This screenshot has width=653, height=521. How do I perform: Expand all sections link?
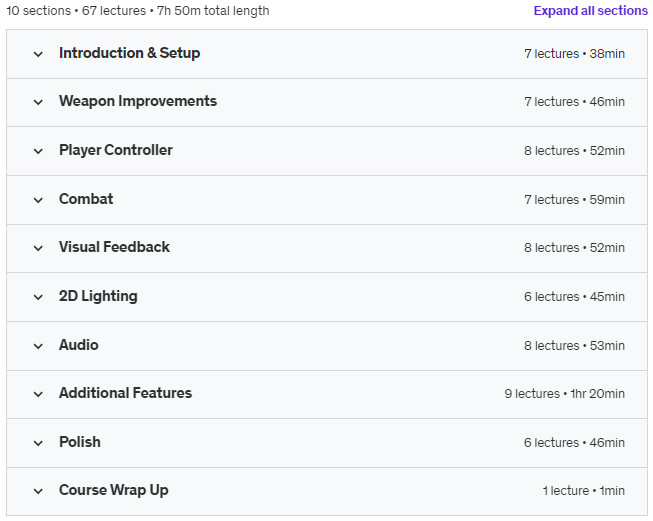pos(591,11)
